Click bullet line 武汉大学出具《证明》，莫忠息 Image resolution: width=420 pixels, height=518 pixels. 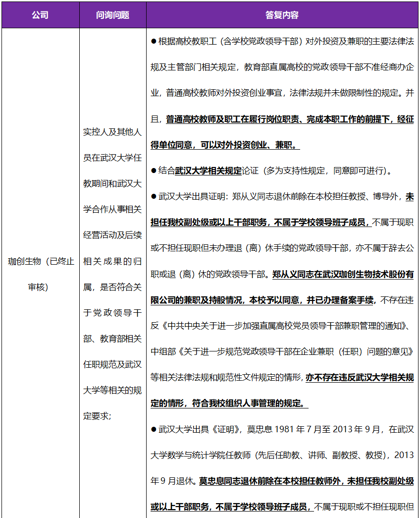[282, 429]
